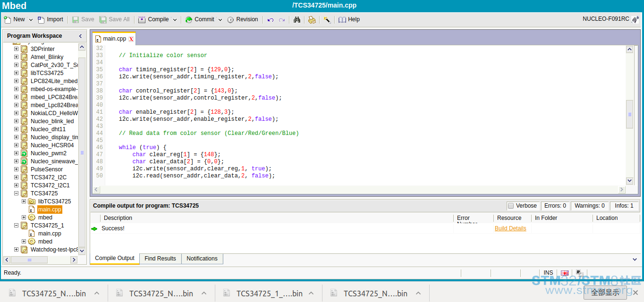This screenshot has width=644, height=302.
Task: Toggle the Verbose checkbox
Action: click(x=510, y=206)
